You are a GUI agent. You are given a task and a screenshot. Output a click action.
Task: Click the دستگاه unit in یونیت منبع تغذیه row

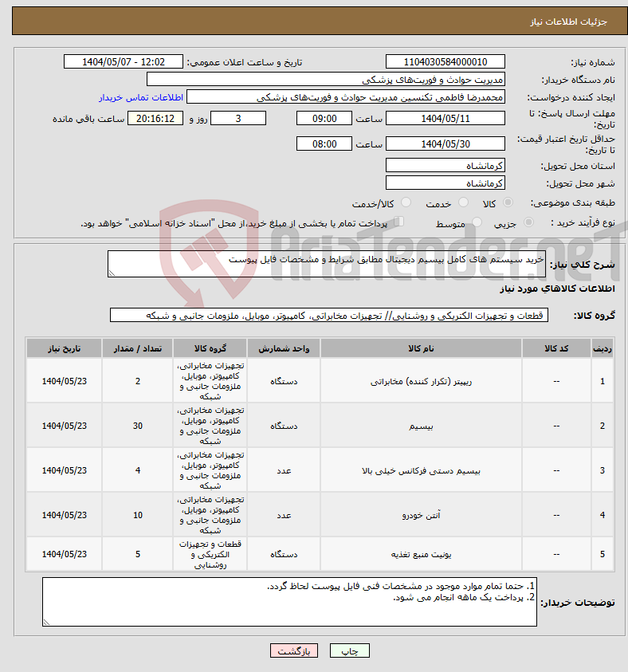tap(284, 554)
